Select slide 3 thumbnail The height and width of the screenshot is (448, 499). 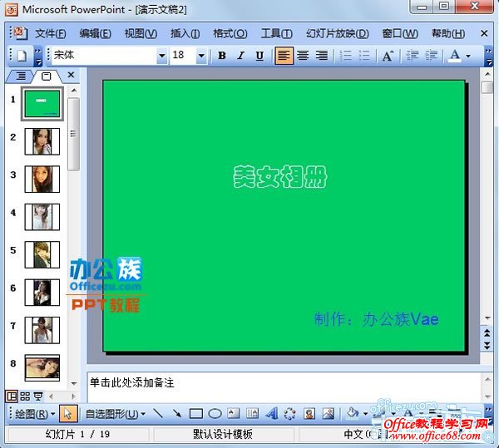[x=42, y=179]
